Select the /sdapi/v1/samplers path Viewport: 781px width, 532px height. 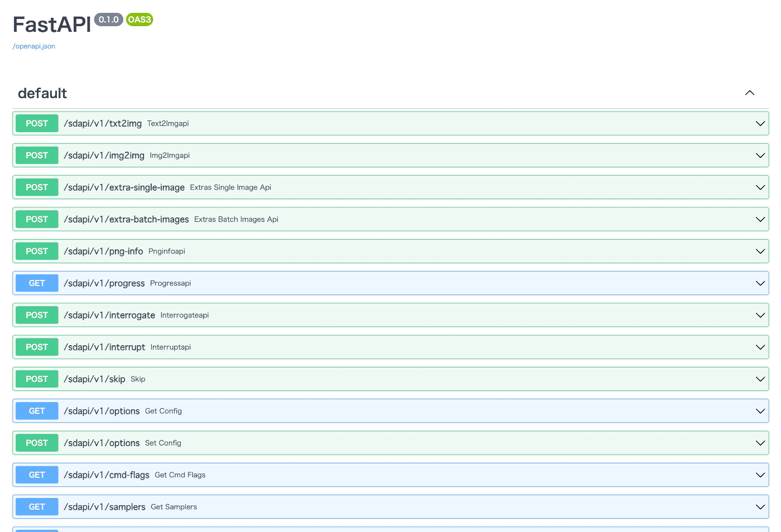coord(105,507)
